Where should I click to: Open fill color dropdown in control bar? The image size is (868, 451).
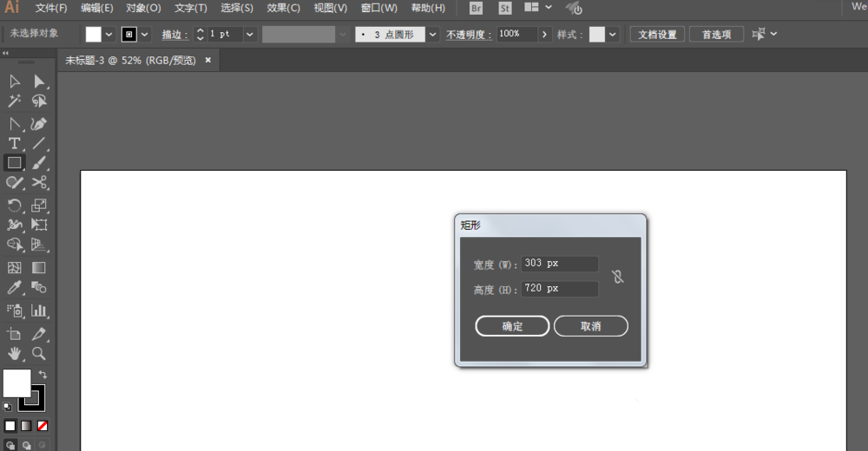tap(109, 35)
